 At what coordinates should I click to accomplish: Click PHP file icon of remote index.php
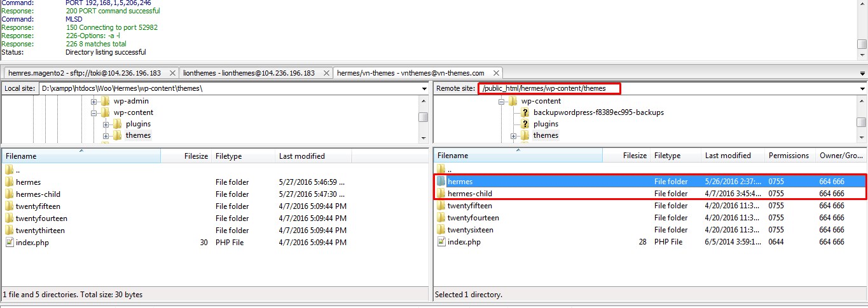coord(441,242)
